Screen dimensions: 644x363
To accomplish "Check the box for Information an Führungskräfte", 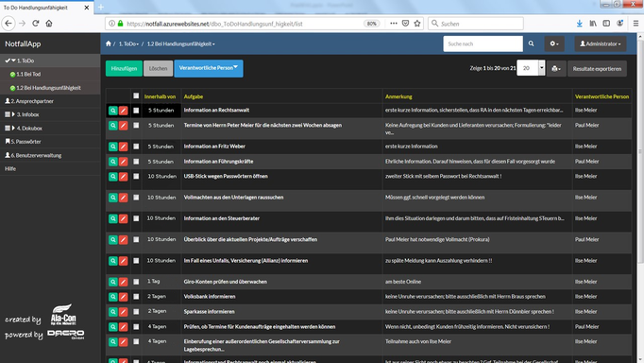I will (136, 161).
